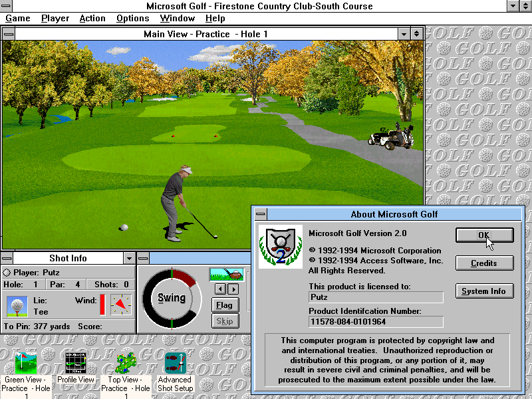This screenshot has height=399, width=532.
Task: Click the left red tee marker
Action: 174,136
